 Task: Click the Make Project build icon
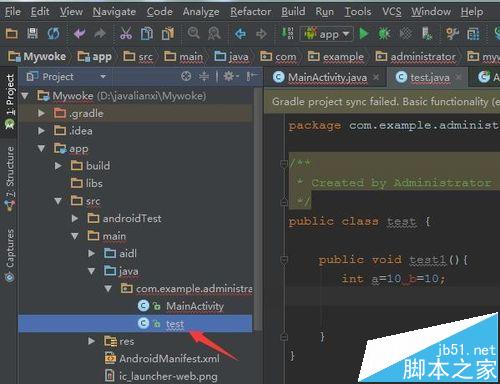coord(287,33)
